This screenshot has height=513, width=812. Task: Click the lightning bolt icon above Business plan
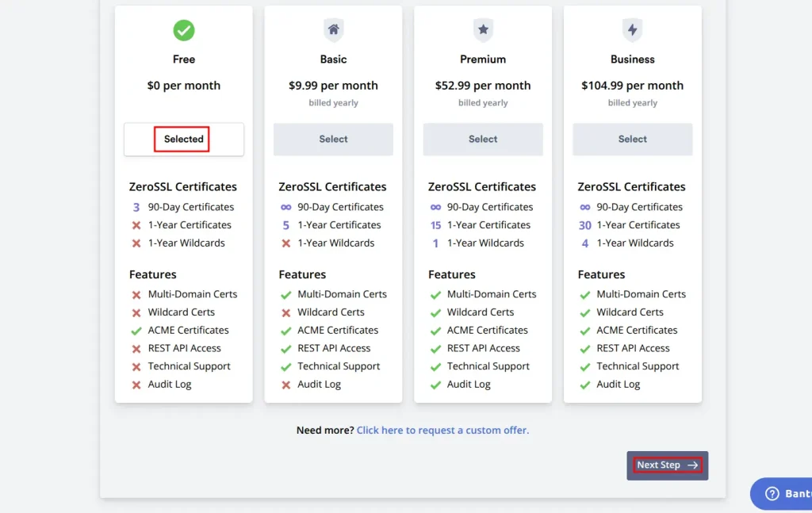632,30
